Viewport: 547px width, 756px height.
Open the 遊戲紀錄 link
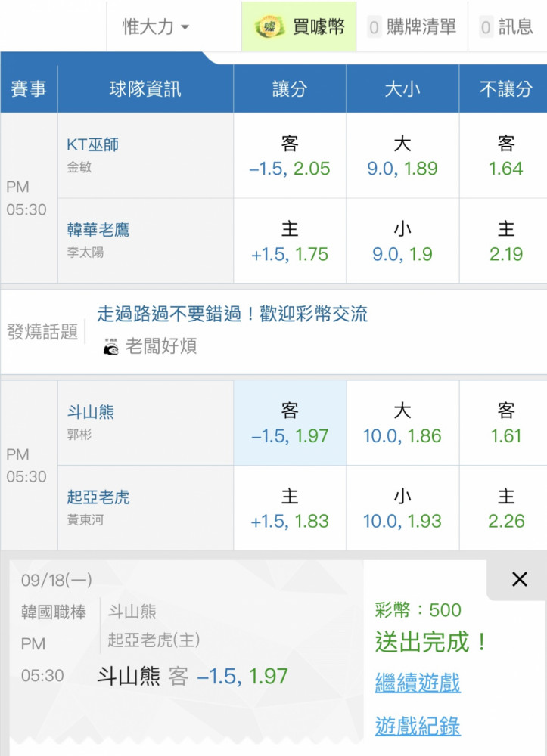point(418,727)
